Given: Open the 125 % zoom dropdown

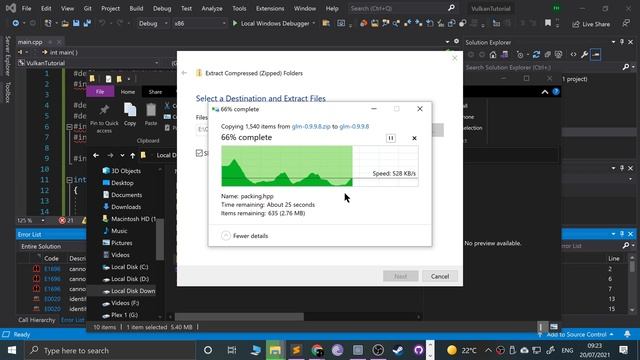Looking at the screenshot, I should click(x=31, y=220).
